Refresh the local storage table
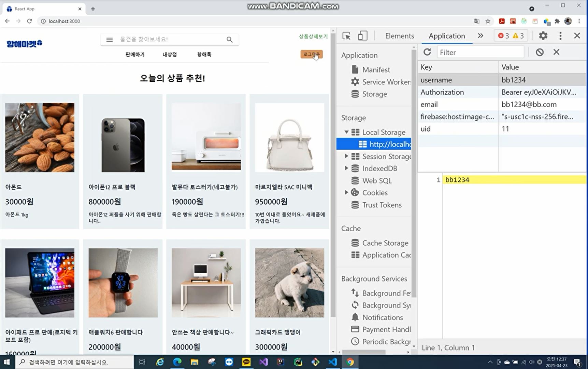The image size is (588, 369). tap(427, 52)
